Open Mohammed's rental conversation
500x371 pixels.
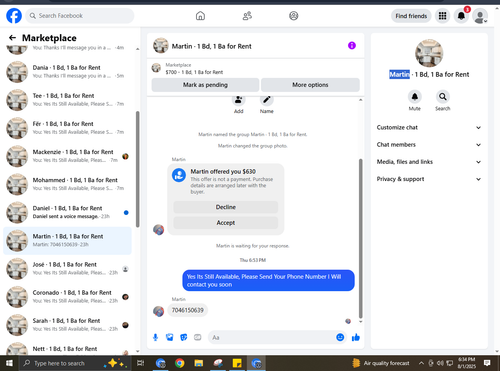[x=68, y=184]
